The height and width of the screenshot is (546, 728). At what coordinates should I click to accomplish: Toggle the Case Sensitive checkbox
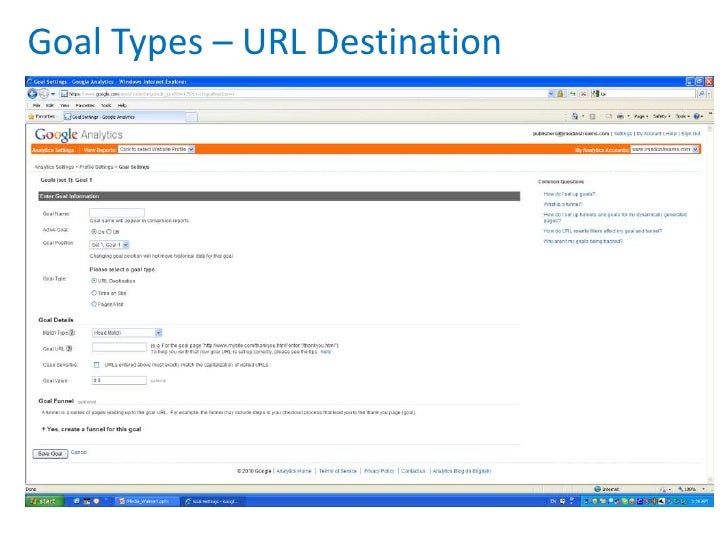96,365
